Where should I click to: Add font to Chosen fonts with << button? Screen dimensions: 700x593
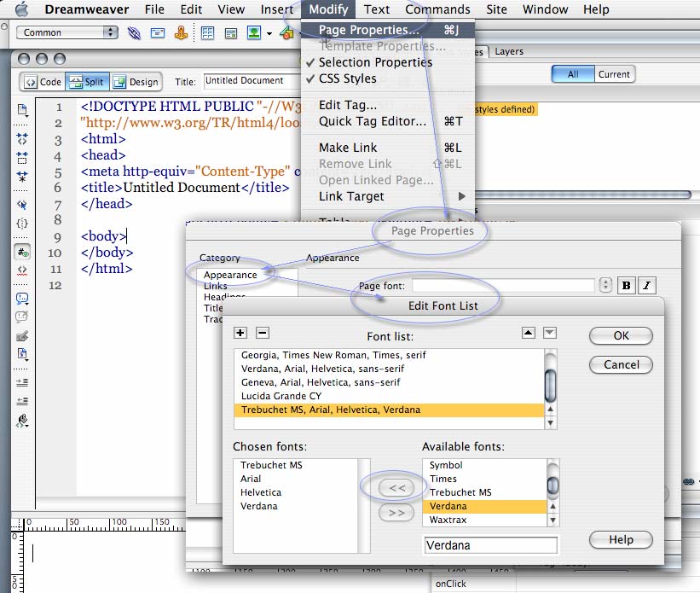pos(396,488)
